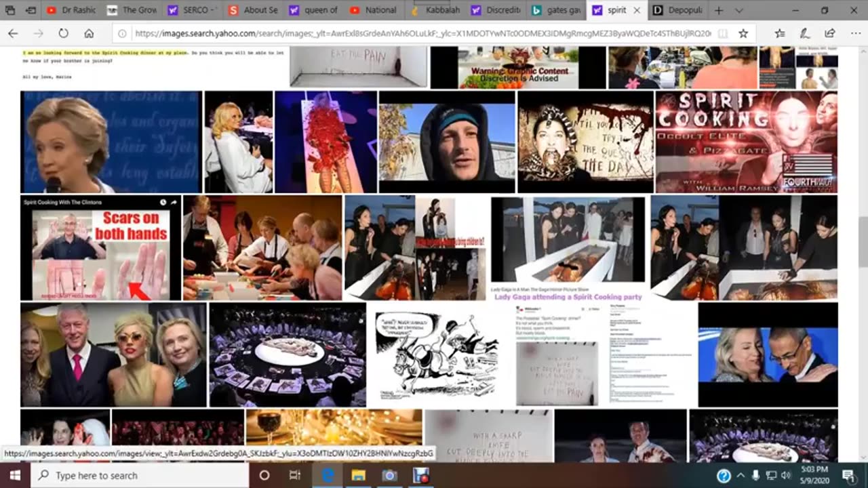The image size is (868, 488).
Task: Open new tab with plus button
Action: (719, 10)
